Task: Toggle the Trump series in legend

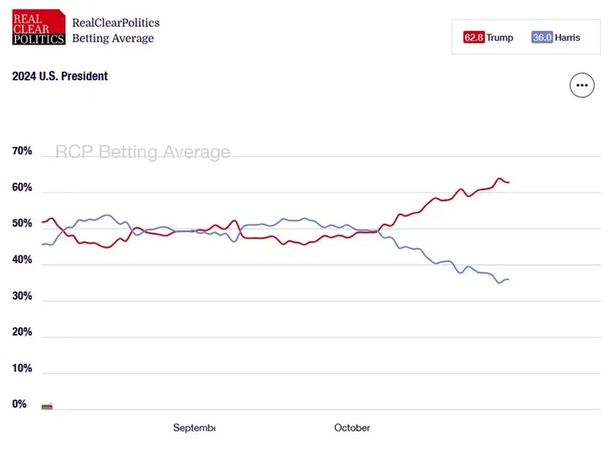Action: 487,37
